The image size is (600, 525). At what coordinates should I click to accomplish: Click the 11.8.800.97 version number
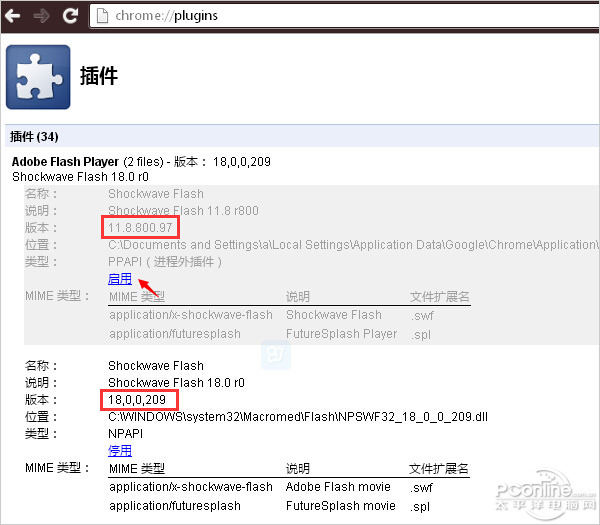140,228
